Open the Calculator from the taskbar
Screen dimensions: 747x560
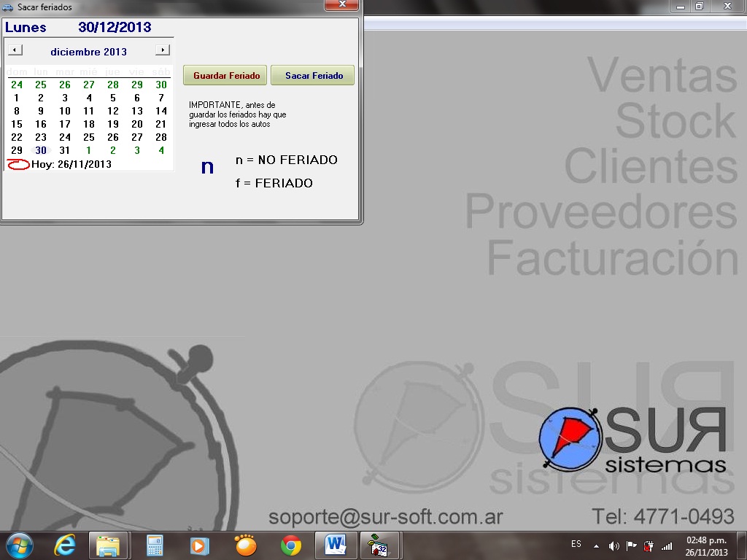click(x=155, y=545)
